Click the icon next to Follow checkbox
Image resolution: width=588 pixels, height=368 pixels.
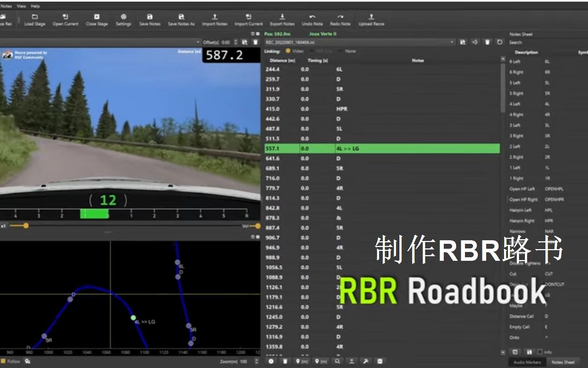tap(28, 361)
